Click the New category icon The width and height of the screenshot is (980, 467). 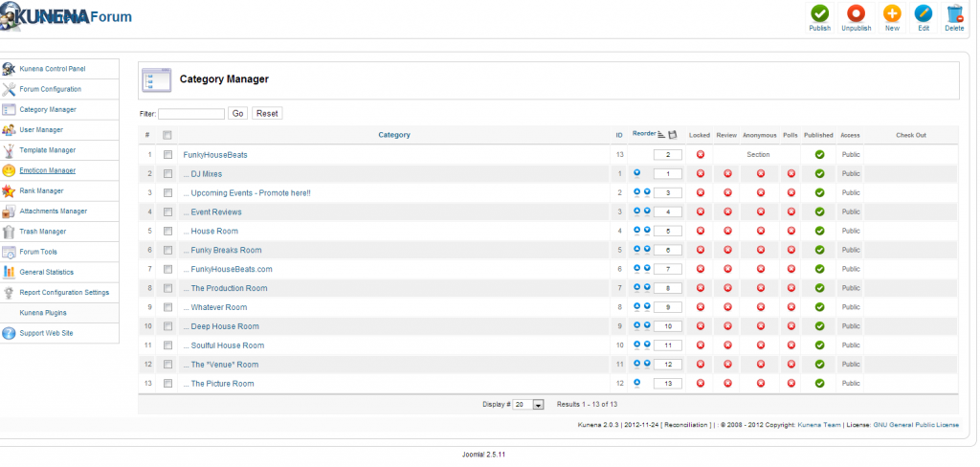[x=892, y=13]
